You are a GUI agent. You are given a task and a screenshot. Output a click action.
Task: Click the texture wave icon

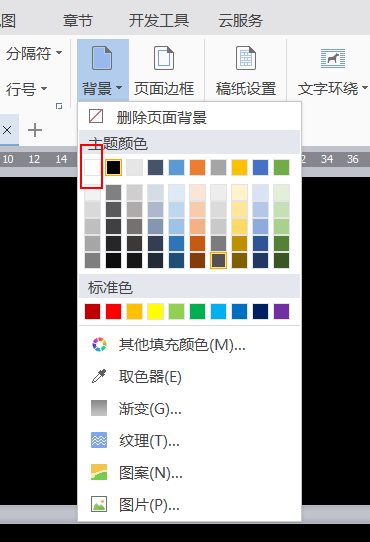(x=99, y=440)
